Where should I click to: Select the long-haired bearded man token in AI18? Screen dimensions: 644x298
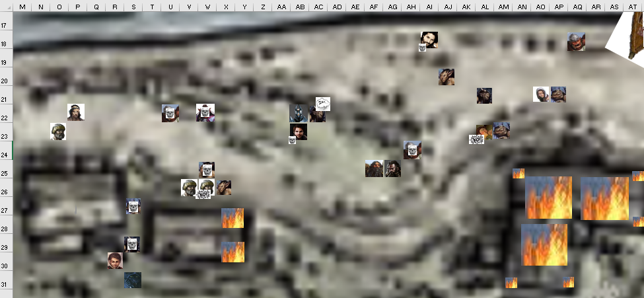point(429,40)
